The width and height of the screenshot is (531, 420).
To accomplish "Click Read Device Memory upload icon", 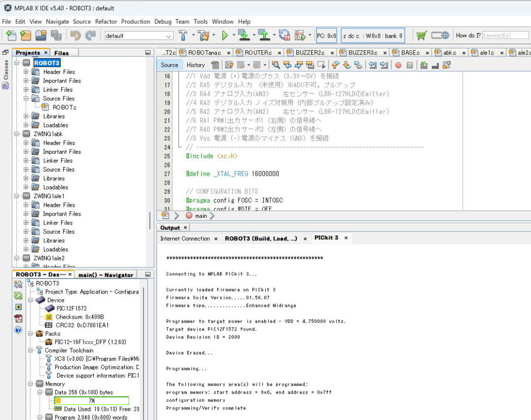I will (x=264, y=35).
